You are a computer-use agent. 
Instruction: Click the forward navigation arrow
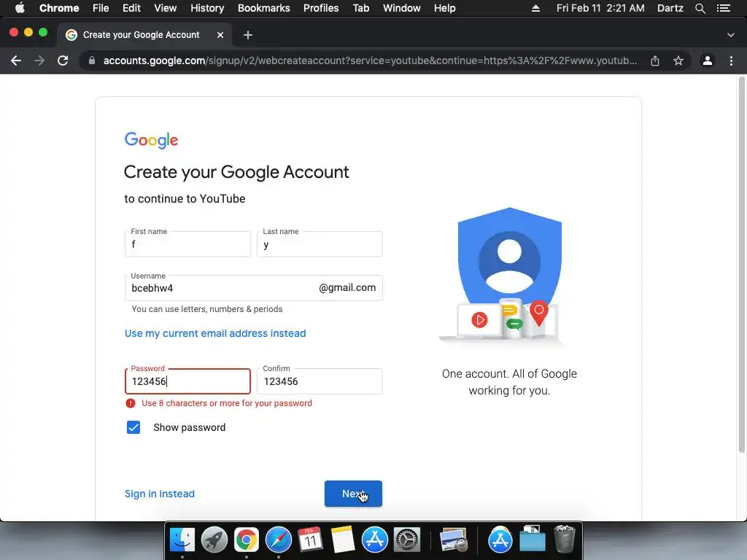click(x=39, y=61)
